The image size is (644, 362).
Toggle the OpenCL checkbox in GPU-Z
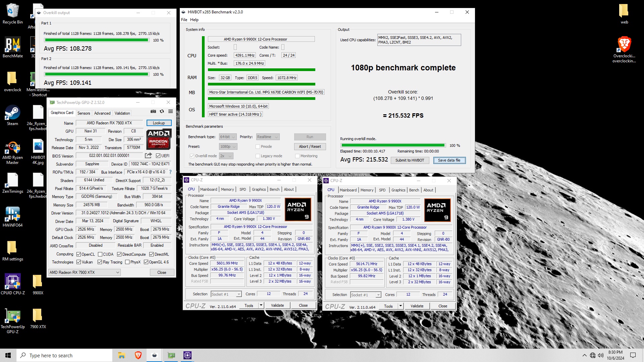coord(79,254)
